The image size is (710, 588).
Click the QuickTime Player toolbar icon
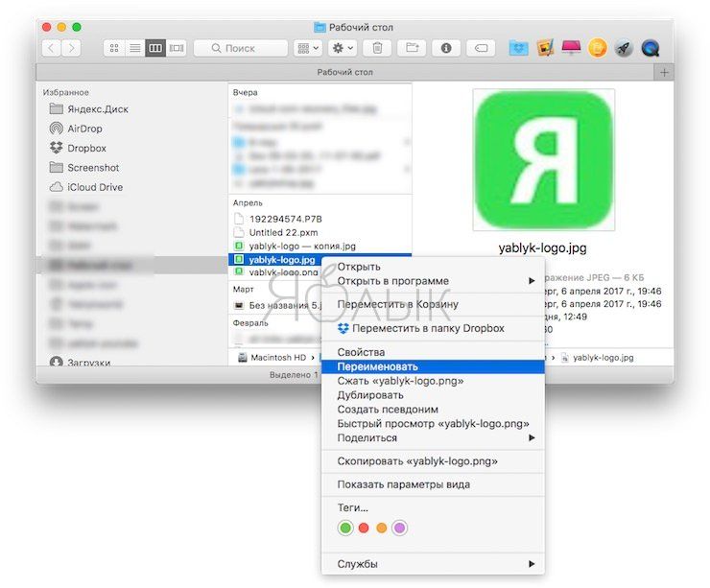point(651,48)
